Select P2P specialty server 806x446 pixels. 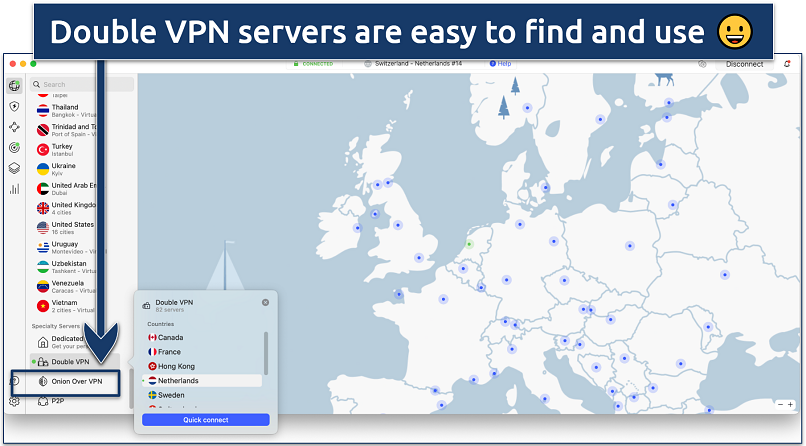(58, 401)
